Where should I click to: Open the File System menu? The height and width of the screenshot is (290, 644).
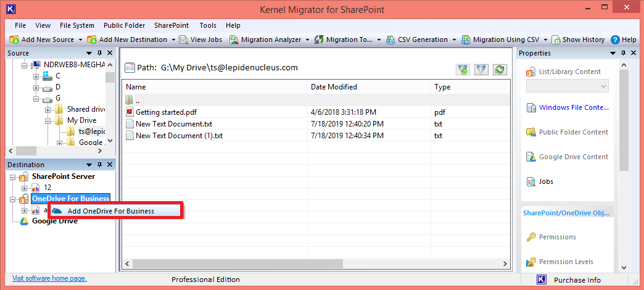(x=77, y=25)
